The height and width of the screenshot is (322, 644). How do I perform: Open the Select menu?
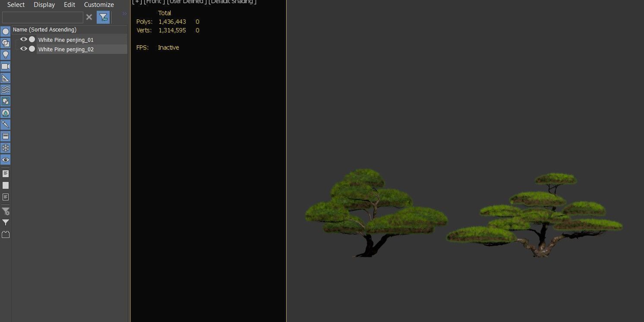click(16, 5)
